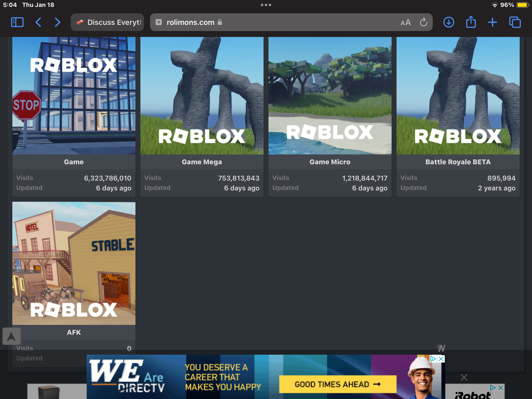
Task: Go back to previous page
Action: [38, 22]
